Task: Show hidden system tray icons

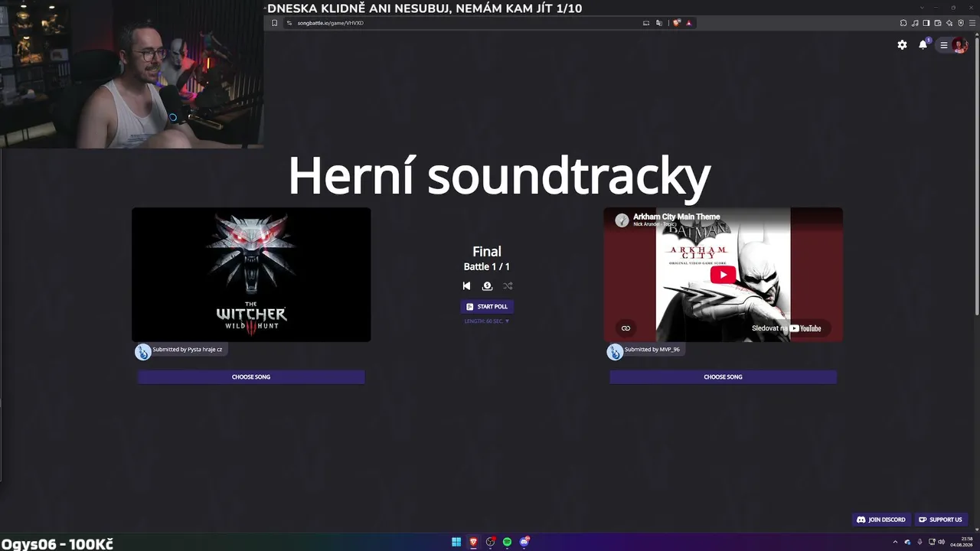Action: 895,542
